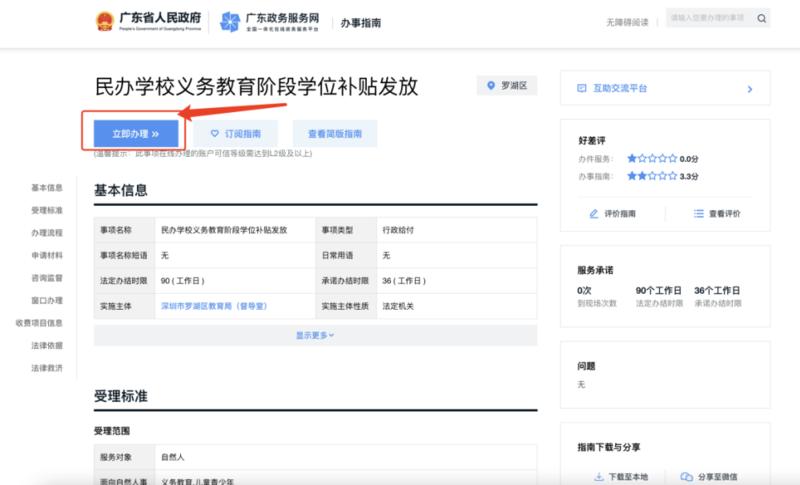Expand 显示更多 in basic info table
This screenshot has height=485, width=800.
(x=315, y=335)
